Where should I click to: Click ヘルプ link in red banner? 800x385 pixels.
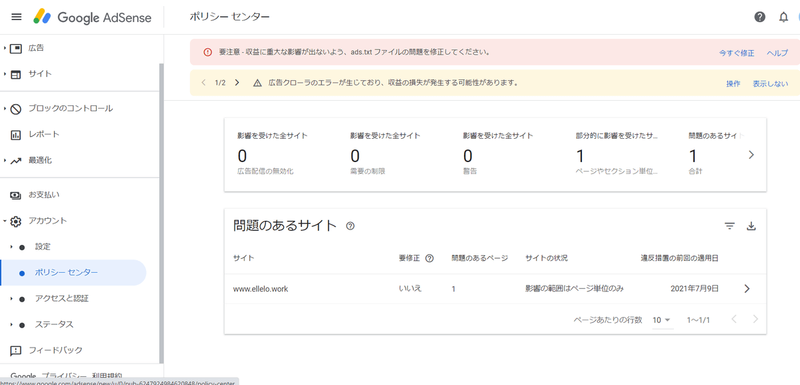pos(777,53)
